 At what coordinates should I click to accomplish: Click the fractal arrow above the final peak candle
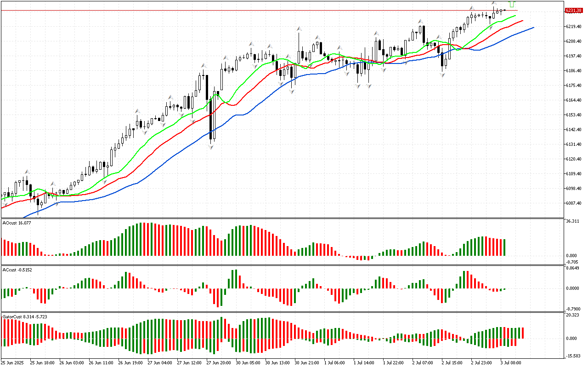(495, 4)
